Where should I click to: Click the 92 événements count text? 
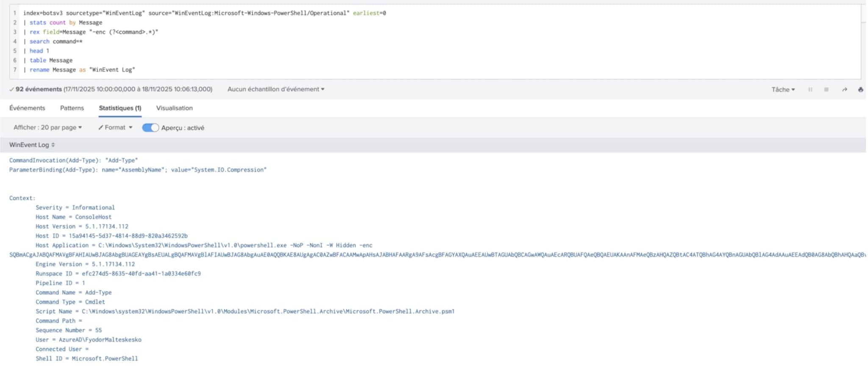click(x=39, y=89)
